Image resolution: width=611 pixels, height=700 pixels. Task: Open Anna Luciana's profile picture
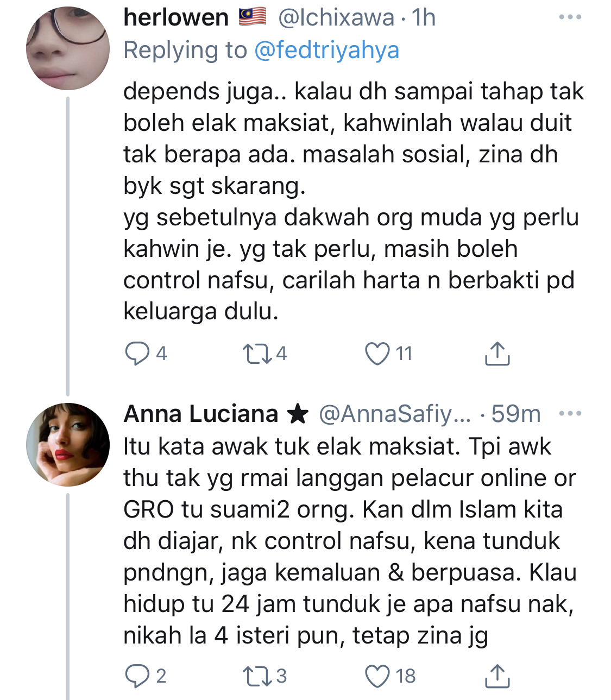pyautogui.click(x=67, y=444)
